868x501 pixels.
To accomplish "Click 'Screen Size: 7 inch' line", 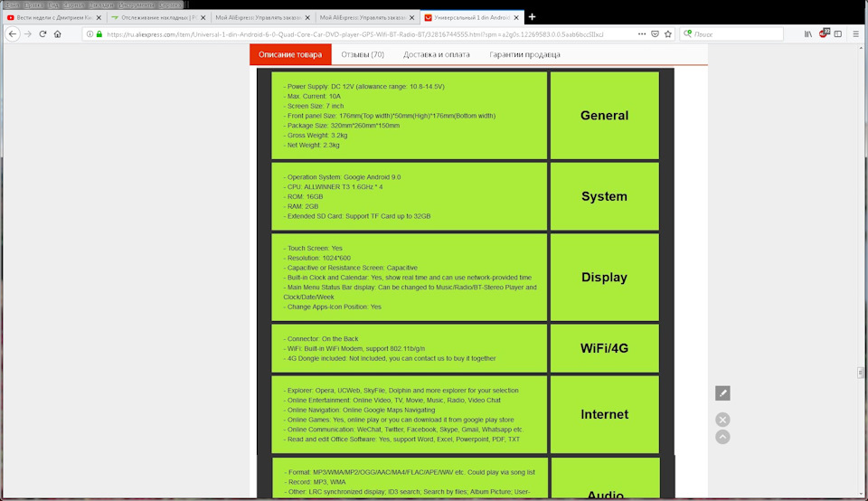I will 314,106.
